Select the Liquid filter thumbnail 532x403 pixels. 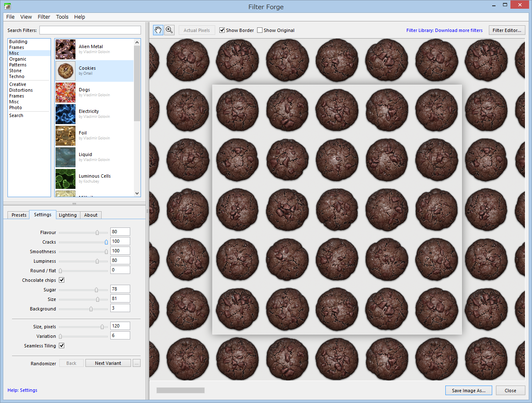click(x=66, y=157)
